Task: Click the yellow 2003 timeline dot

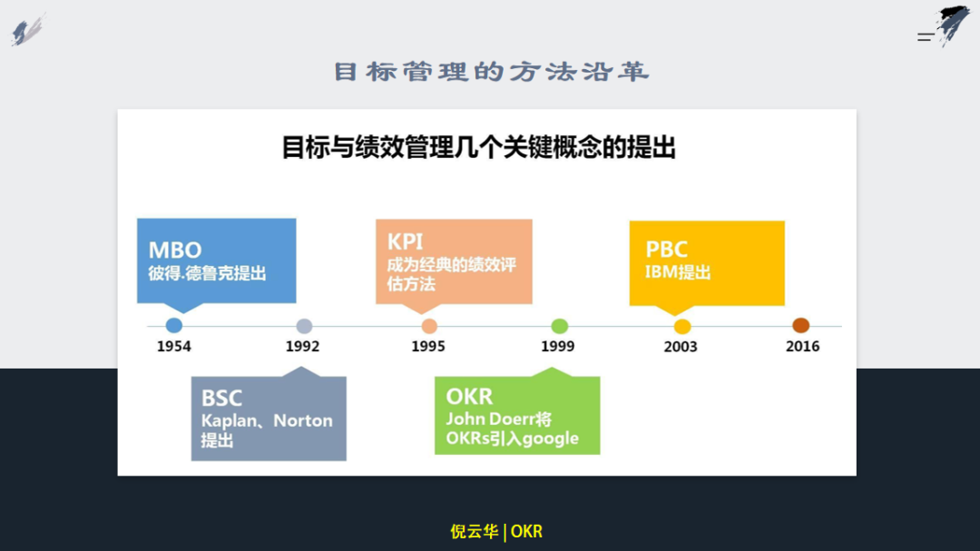Action: tap(681, 327)
